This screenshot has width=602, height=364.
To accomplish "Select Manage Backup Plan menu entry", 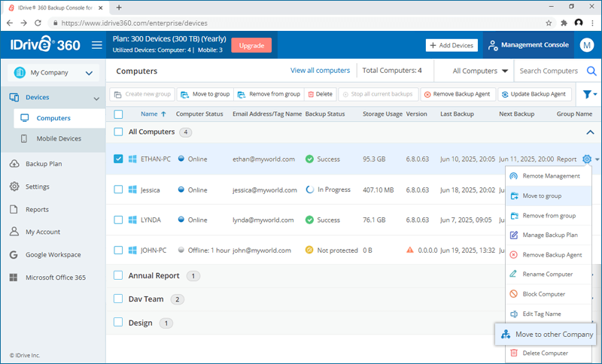I will click(549, 235).
